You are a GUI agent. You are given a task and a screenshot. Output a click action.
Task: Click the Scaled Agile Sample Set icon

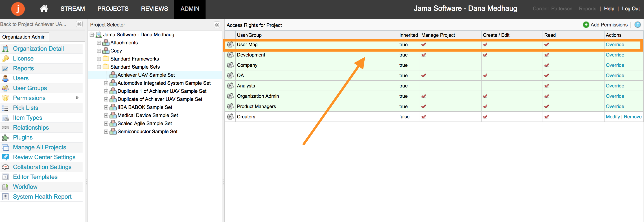point(113,124)
